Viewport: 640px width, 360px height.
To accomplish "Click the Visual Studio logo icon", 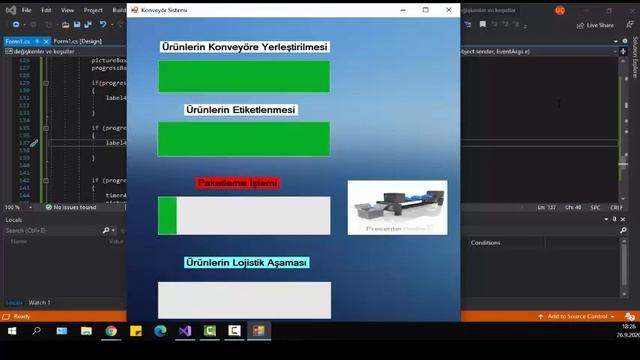I will [x=11, y=10].
